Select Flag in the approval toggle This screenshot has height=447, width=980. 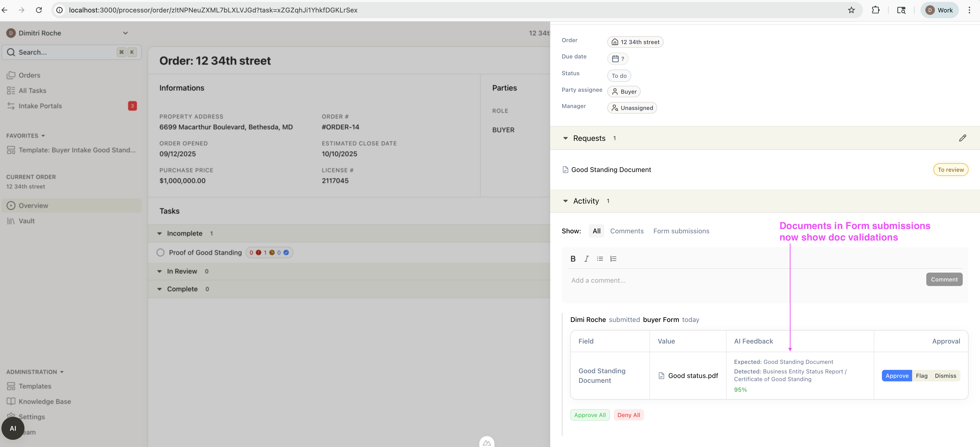point(921,376)
